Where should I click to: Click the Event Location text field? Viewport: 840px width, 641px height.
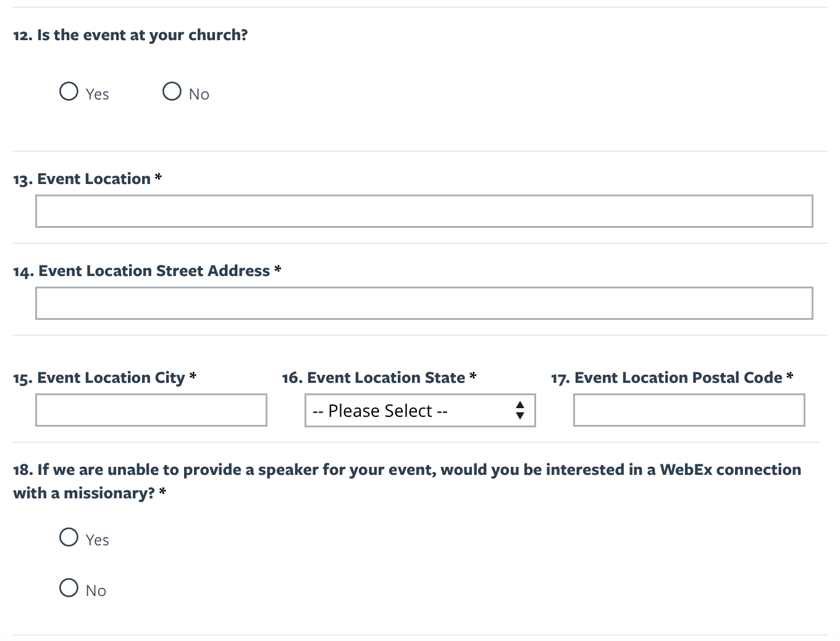coord(424,211)
